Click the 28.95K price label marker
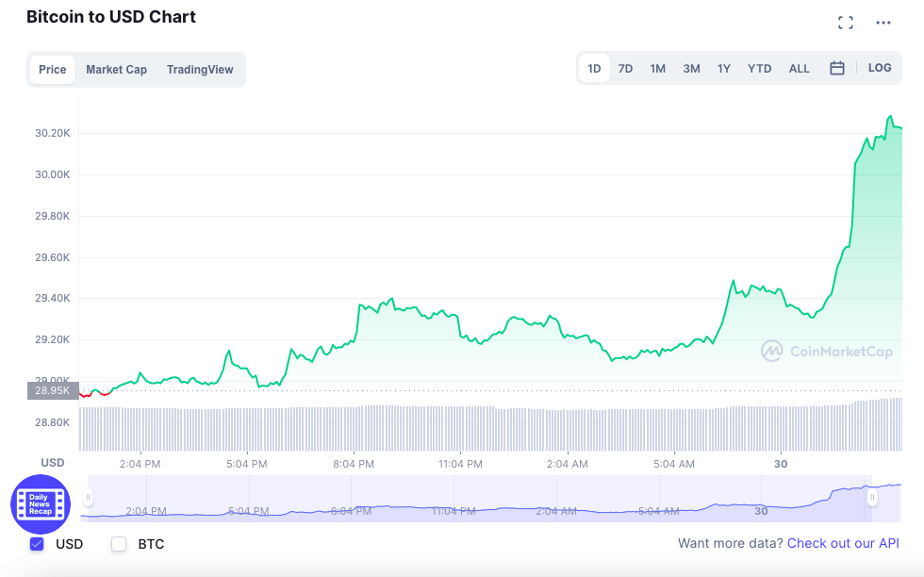 [52, 391]
